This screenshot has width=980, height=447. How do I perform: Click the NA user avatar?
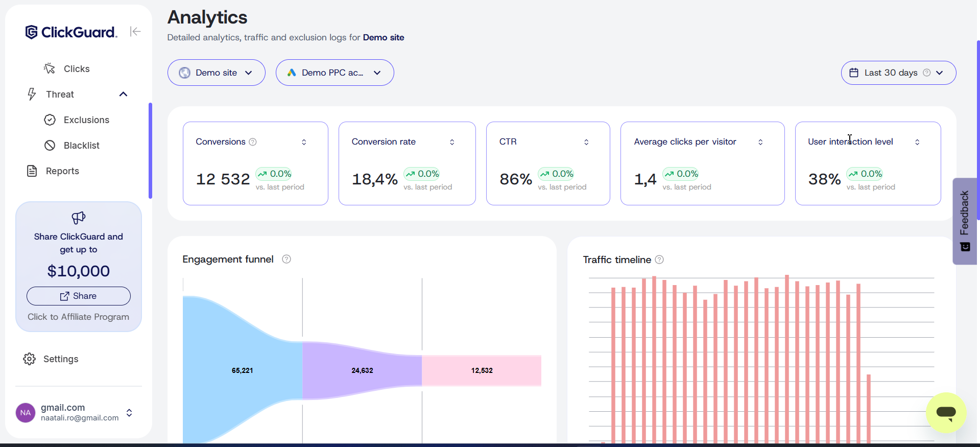pyautogui.click(x=26, y=413)
